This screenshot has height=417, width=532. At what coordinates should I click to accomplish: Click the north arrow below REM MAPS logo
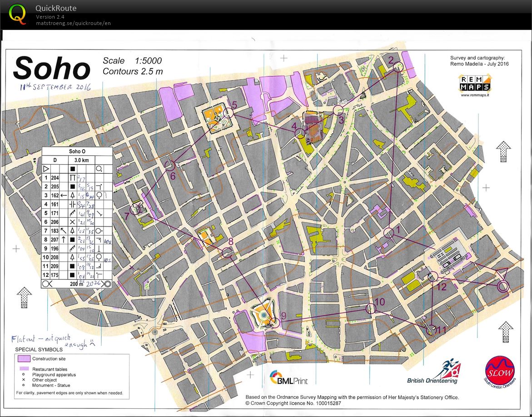point(503,151)
